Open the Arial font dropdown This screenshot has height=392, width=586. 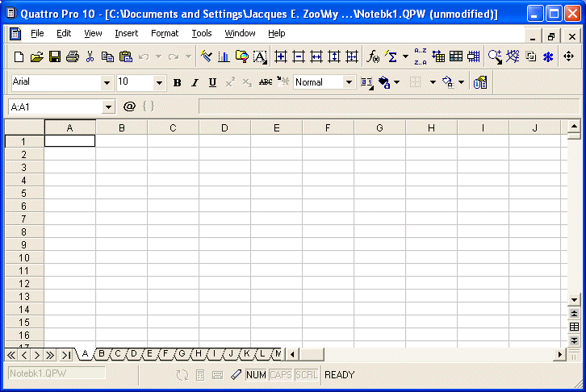pyautogui.click(x=107, y=82)
